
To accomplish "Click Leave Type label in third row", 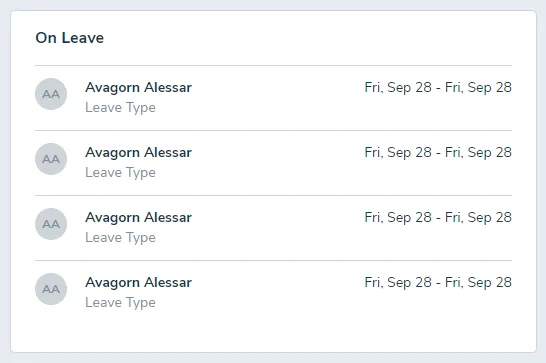I will pos(120,238).
